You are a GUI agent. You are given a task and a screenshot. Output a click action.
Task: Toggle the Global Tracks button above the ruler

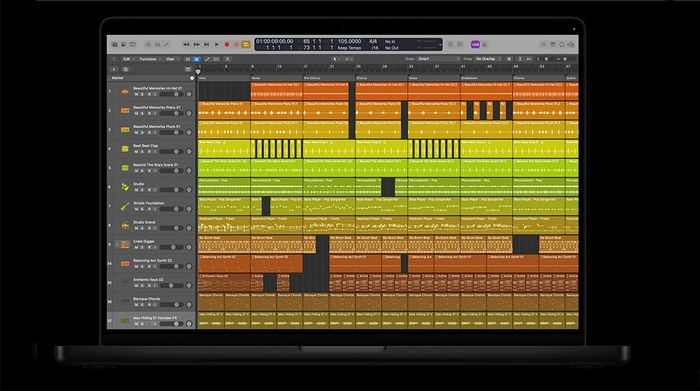(x=188, y=69)
